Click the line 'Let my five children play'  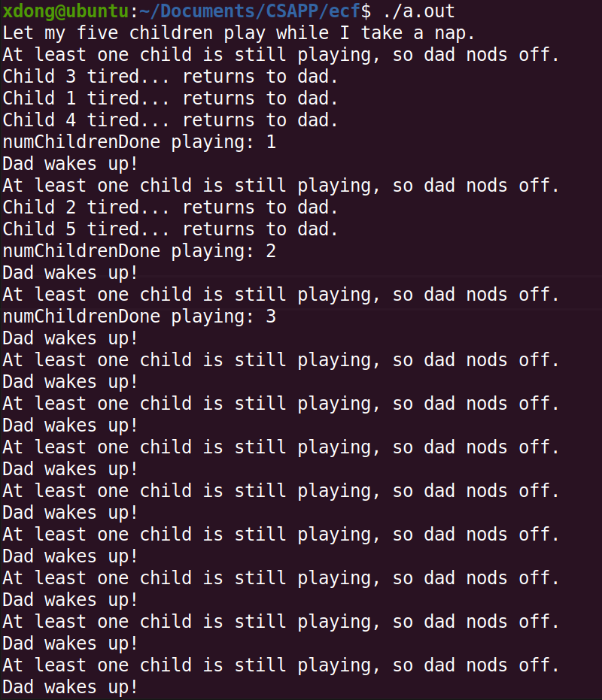point(239,33)
